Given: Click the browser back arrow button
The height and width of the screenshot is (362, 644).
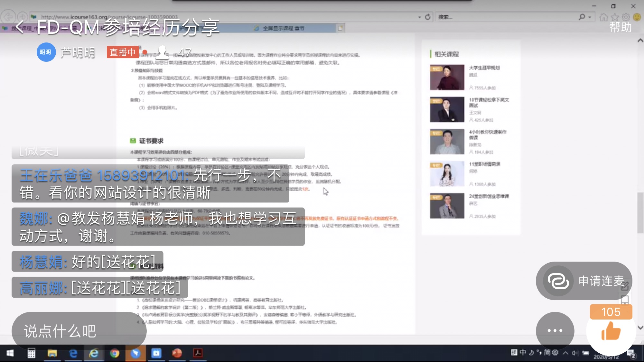Looking at the screenshot, I should click(x=8, y=17).
